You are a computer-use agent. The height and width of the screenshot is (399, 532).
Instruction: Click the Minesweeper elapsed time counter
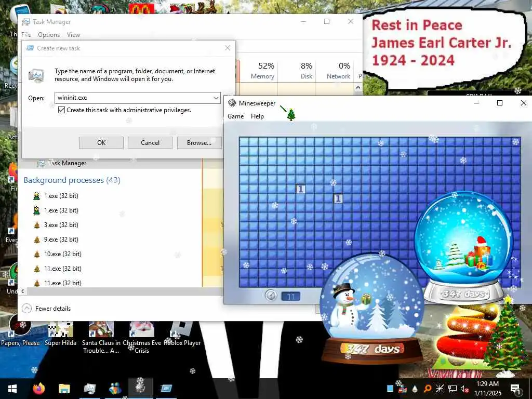291,296
